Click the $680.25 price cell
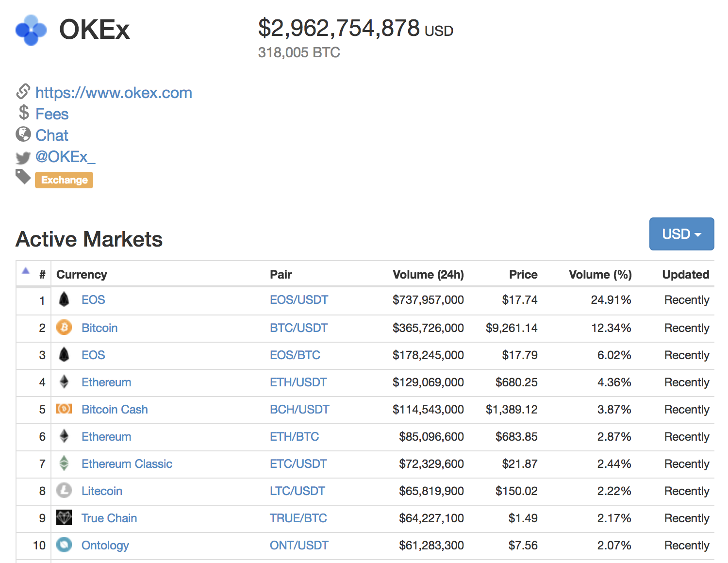This screenshot has height=563, width=728. pyautogui.click(x=516, y=382)
